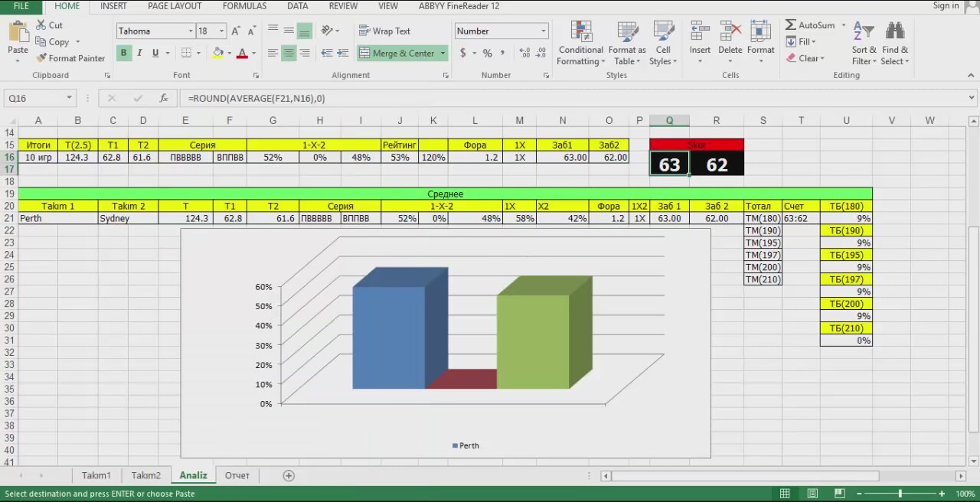The image size is (980, 502).
Task: Click the zoom in plus button
Action: point(942,494)
